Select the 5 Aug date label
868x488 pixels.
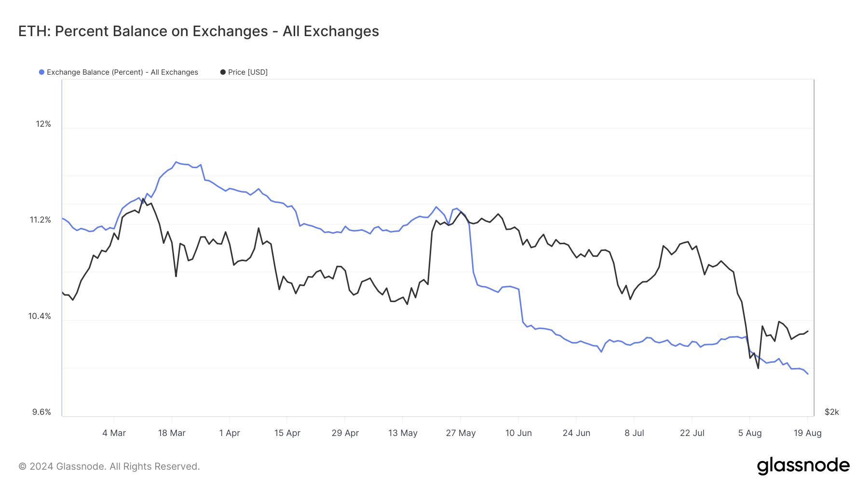tap(750, 433)
